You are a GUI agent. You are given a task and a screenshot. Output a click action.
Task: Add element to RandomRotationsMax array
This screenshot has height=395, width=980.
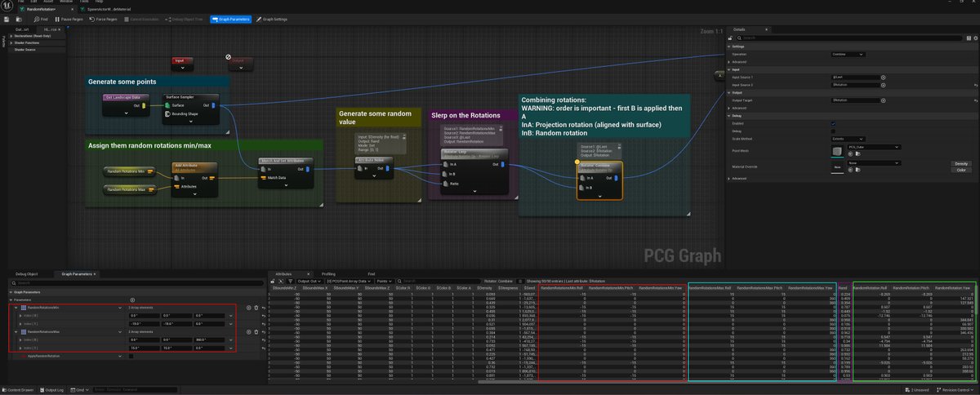[248, 332]
